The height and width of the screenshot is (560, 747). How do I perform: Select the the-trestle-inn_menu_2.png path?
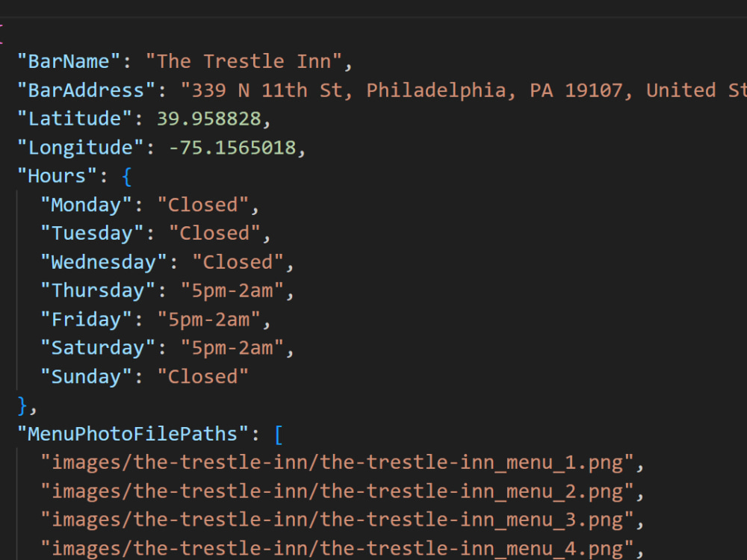(337, 491)
